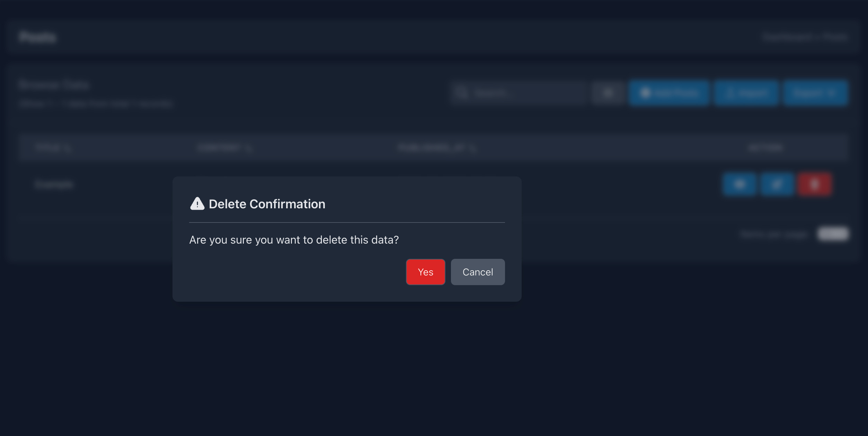Click the 'Are you sure' message text
The width and height of the screenshot is (868, 436).
[x=294, y=240]
